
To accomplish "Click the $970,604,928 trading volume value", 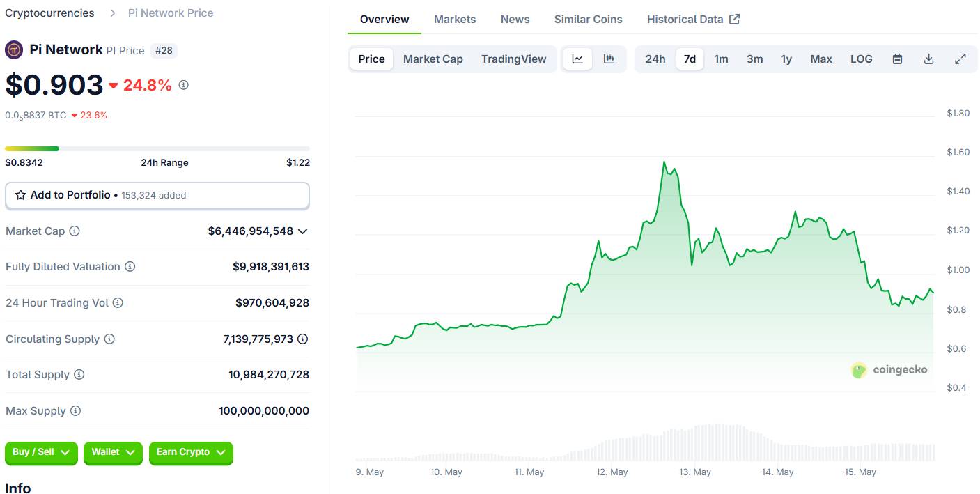I will [x=272, y=303].
